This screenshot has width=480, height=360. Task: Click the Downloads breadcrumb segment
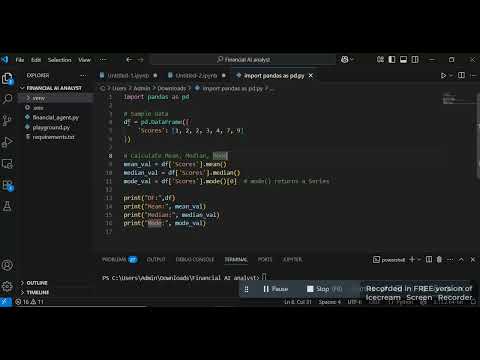click(171, 88)
